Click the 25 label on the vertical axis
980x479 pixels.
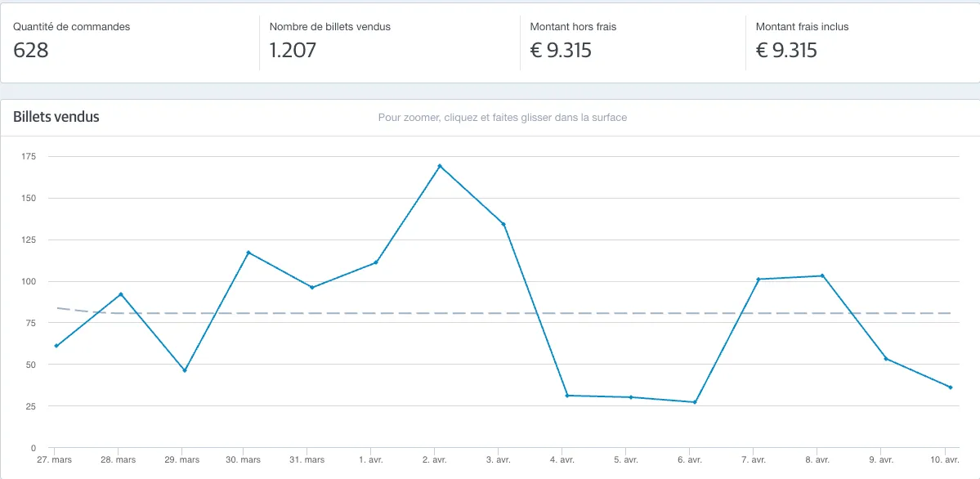(x=31, y=405)
